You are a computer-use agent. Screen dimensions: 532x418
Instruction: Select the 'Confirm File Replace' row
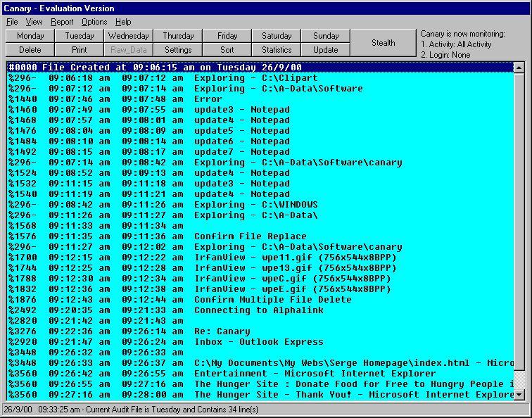260,236
